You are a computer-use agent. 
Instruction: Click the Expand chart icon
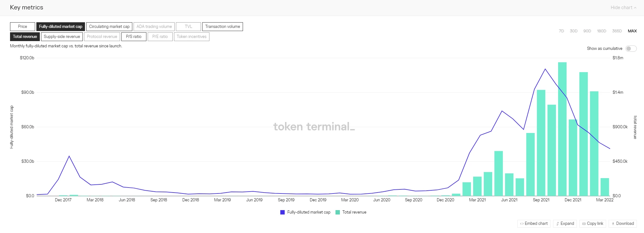click(x=557, y=224)
